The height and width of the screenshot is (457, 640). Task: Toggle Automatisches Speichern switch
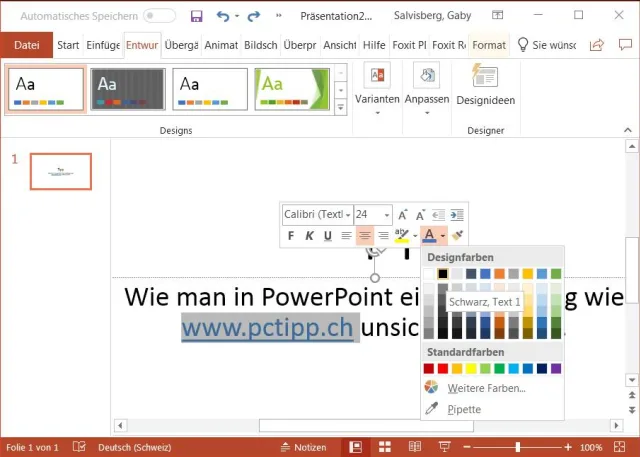(159, 17)
